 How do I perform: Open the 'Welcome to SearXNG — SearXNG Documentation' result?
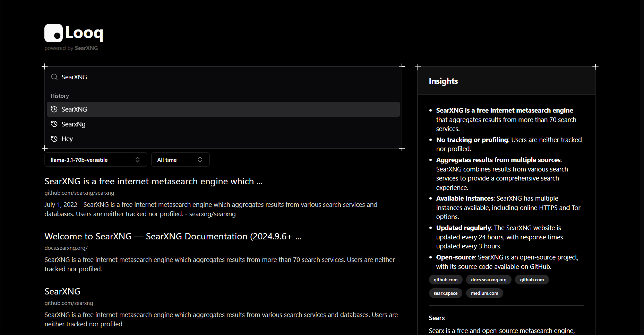click(173, 236)
